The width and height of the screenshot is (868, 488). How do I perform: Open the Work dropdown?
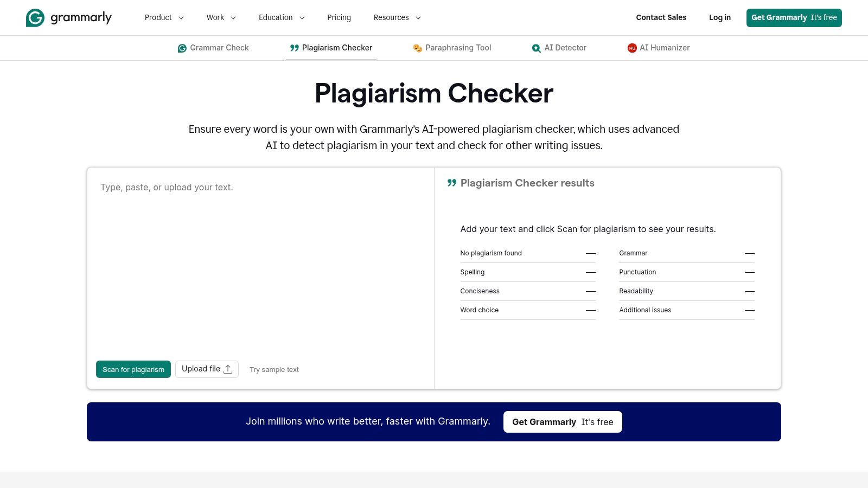[220, 17]
